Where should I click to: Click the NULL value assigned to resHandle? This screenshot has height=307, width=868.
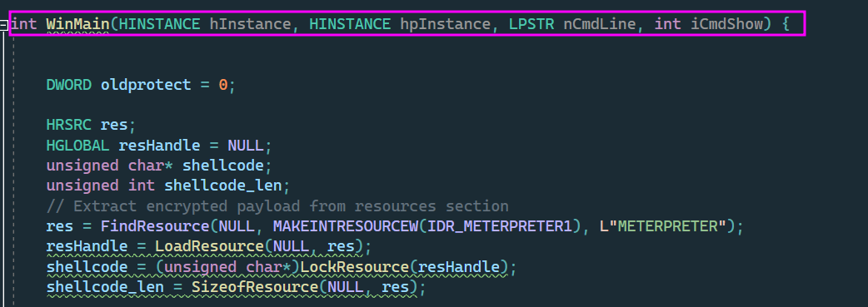[x=246, y=146]
